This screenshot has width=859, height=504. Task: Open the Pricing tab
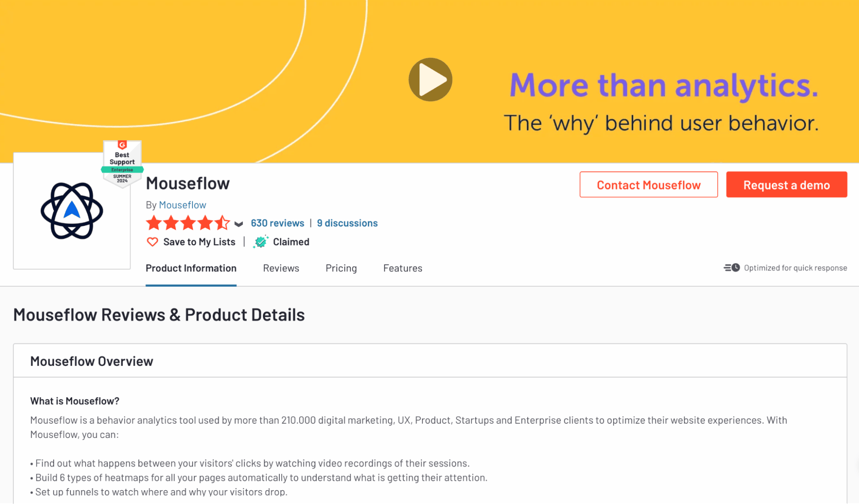341,268
